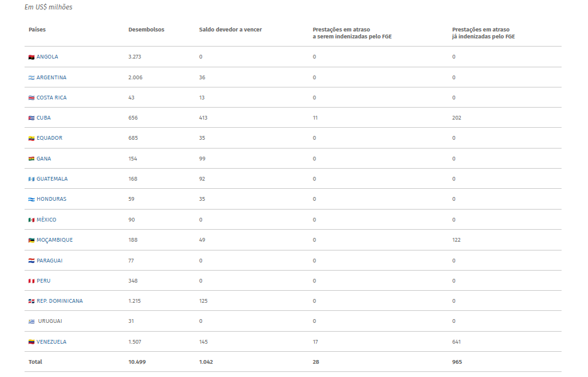588x377 pixels.
Task: Click the Cuba flag icon
Action: (31, 118)
